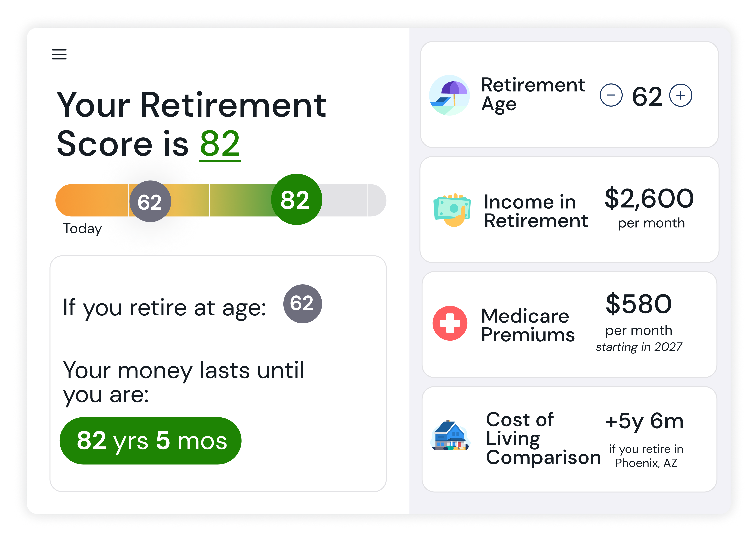Viewport: 756px width, 539px height.
Task: Click the Retirement Age value 62
Action: coord(647,97)
